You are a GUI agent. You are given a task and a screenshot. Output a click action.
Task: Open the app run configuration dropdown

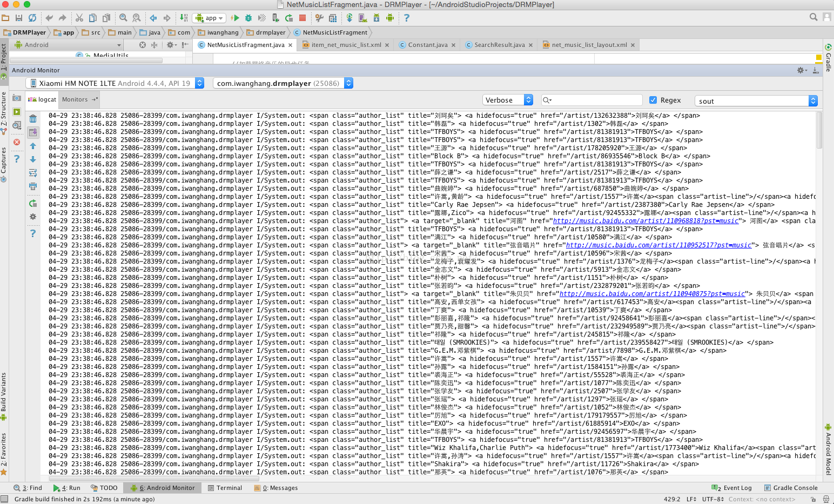click(210, 18)
